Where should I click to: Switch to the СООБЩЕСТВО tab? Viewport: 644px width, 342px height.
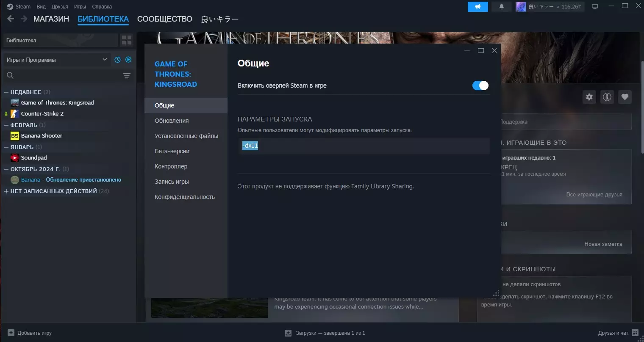pyautogui.click(x=165, y=19)
